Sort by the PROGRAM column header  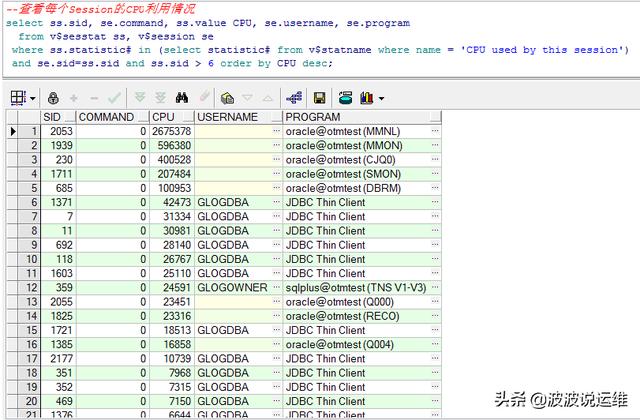coord(362,117)
